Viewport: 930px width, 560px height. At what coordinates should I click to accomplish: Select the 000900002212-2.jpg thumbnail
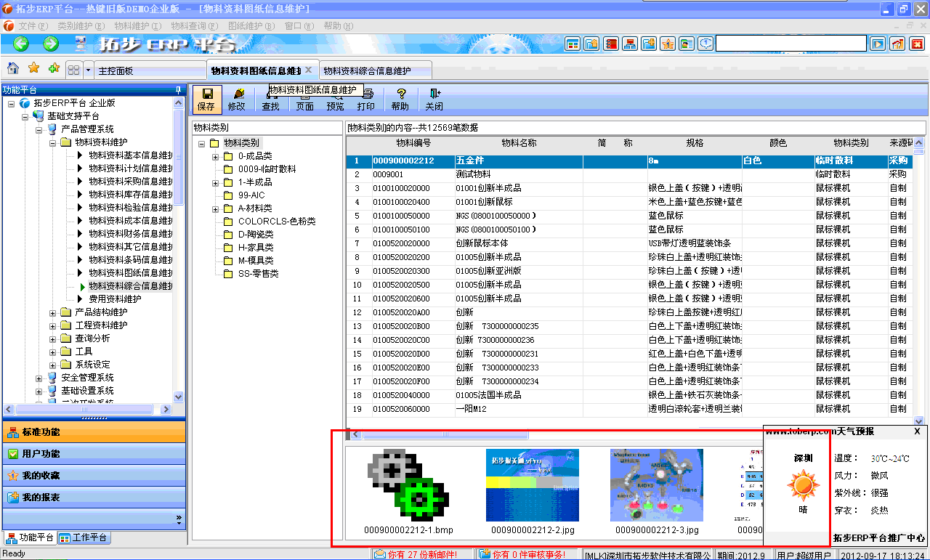(532, 485)
